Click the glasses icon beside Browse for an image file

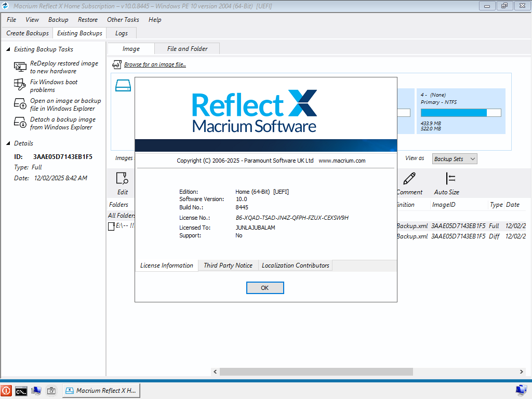click(x=117, y=64)
